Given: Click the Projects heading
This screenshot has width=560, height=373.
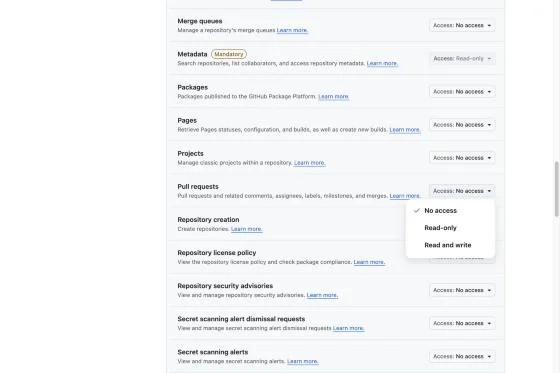Looking at the screenshot, I should tap(190, 154).
